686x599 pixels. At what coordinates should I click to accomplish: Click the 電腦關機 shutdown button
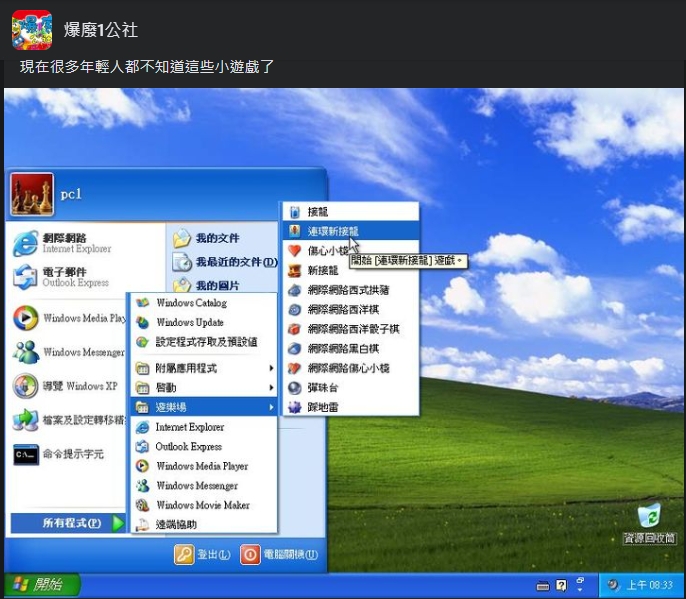tap(279, 555)
